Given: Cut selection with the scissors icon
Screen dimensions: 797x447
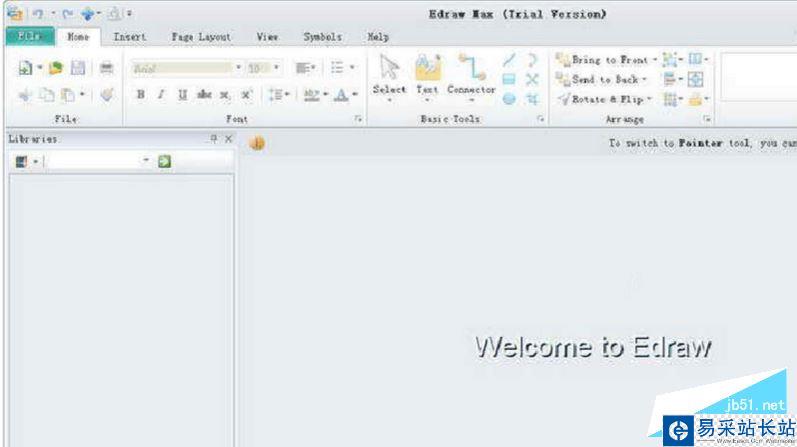Looking at the screenshot, I should point(25,95).
